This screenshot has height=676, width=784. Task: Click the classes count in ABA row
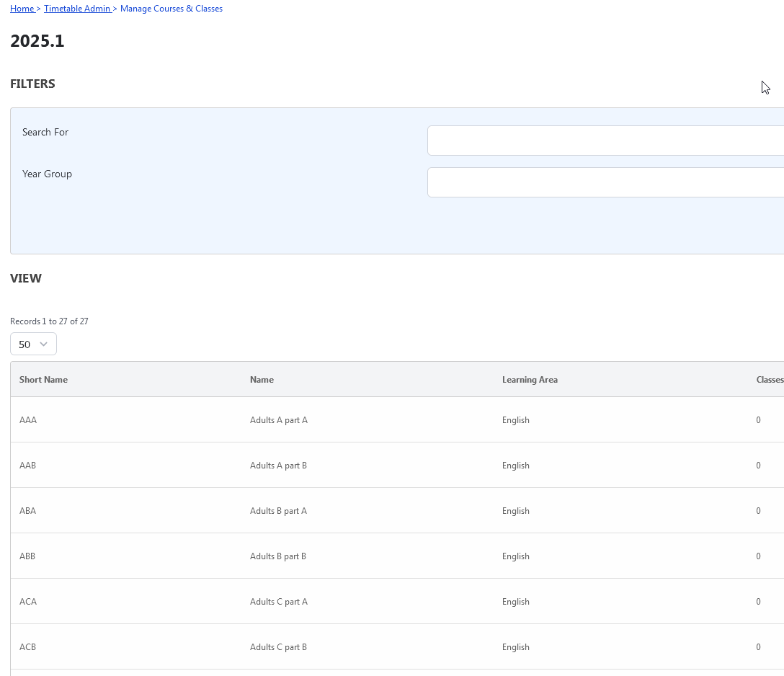pos(759,511)
